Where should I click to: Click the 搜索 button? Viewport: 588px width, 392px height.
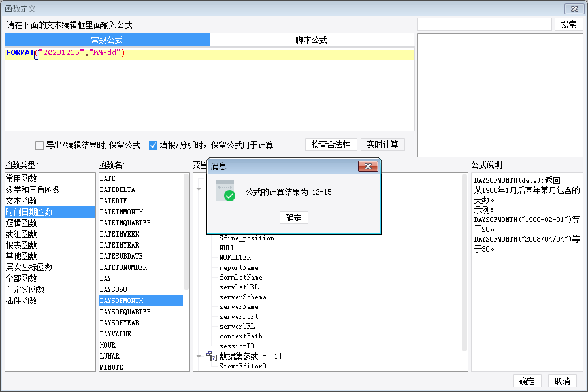568,24
